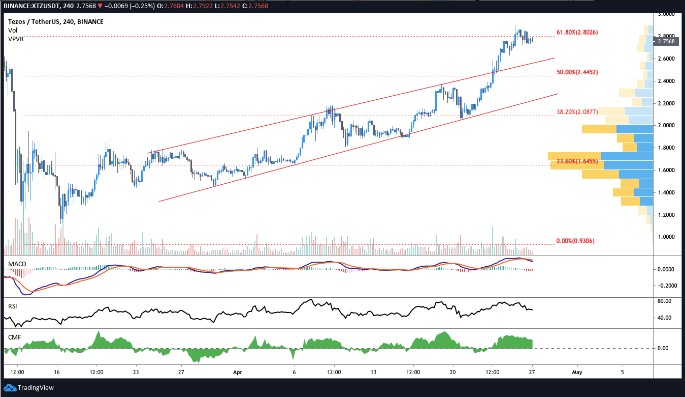Image resolution: width=685 pixels, height=397 pixels.
Task: Click the 38.20% (2.0877) Fibonacci label
Action: point(577,112)
